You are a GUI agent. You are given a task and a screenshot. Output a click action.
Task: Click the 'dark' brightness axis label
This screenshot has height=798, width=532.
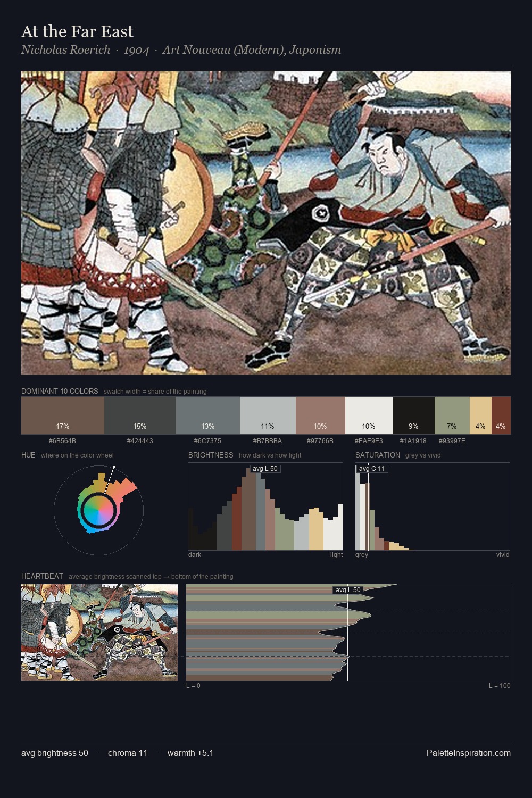pyautogui.click(x=195, y=554)
